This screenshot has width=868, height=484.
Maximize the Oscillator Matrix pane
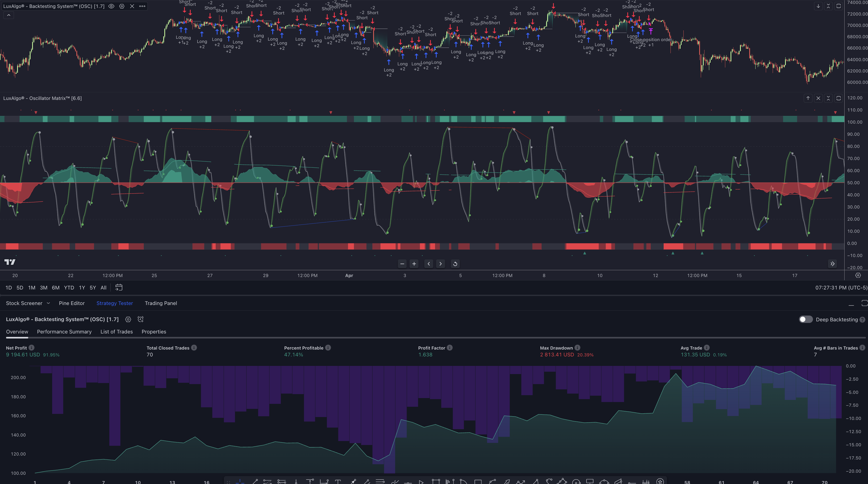point(839,98)
